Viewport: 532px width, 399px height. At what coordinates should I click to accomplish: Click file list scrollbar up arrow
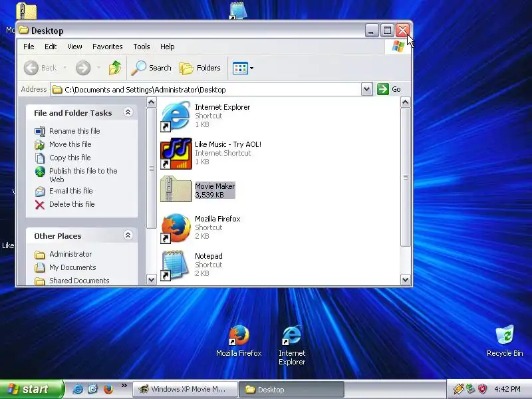click(x=406, y=102)
